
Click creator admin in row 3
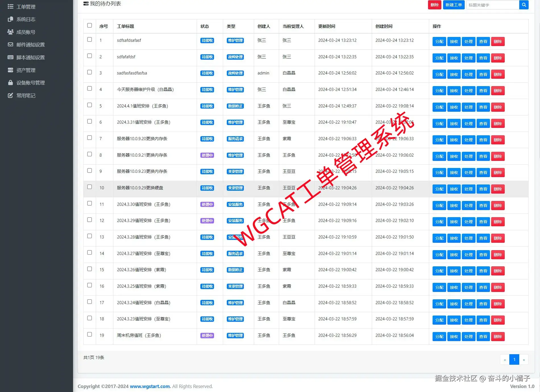click(263, 73)
